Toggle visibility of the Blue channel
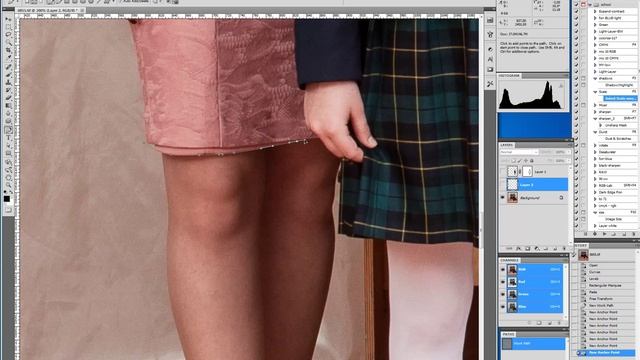 click(x=503, y=307)
